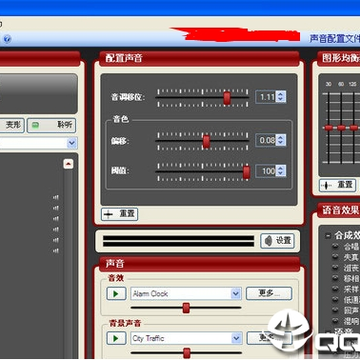Click the microphone level meter bars
This screenshot has width=360, height=360.
[178, 241]
